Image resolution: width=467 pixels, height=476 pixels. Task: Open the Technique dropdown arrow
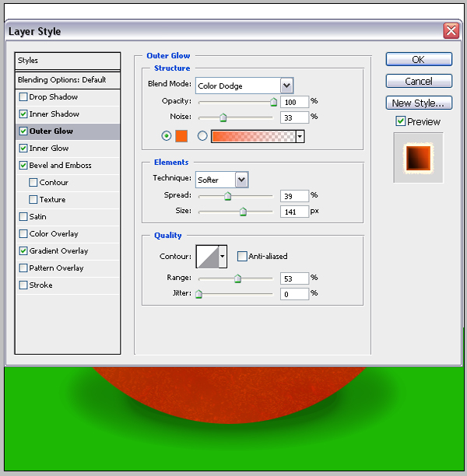pos(241,180)
